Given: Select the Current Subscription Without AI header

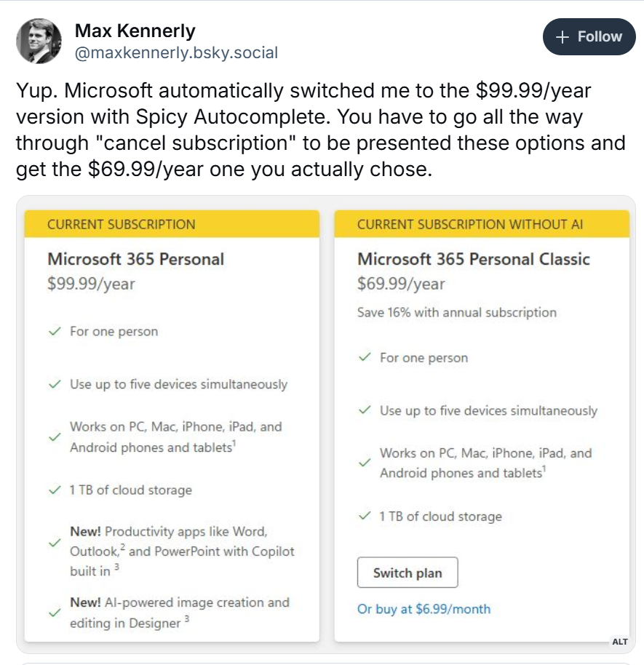Looking at the screenshot, I should 482,224.
